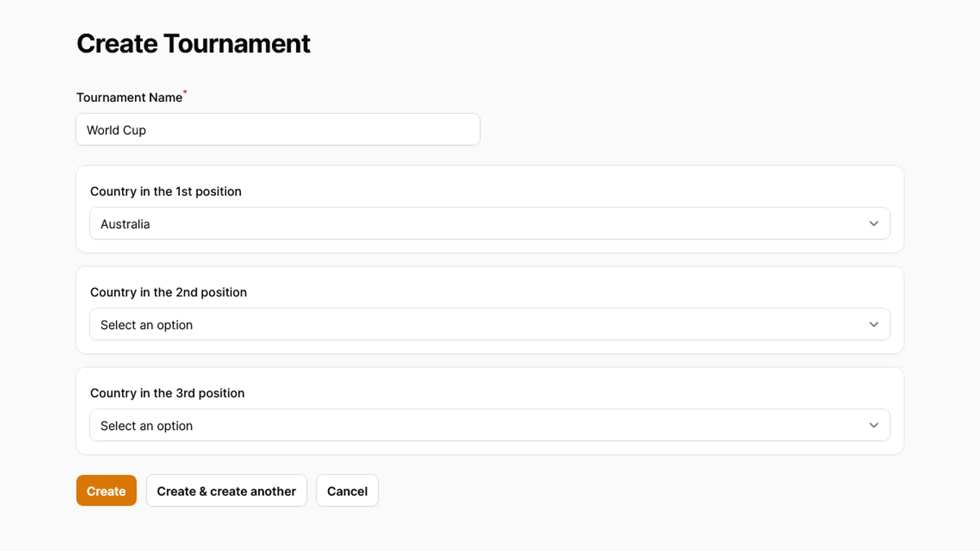The image size is (980, 551).
Task: Click the Create Tournament page heading
Action: click(x=194, y=44)
